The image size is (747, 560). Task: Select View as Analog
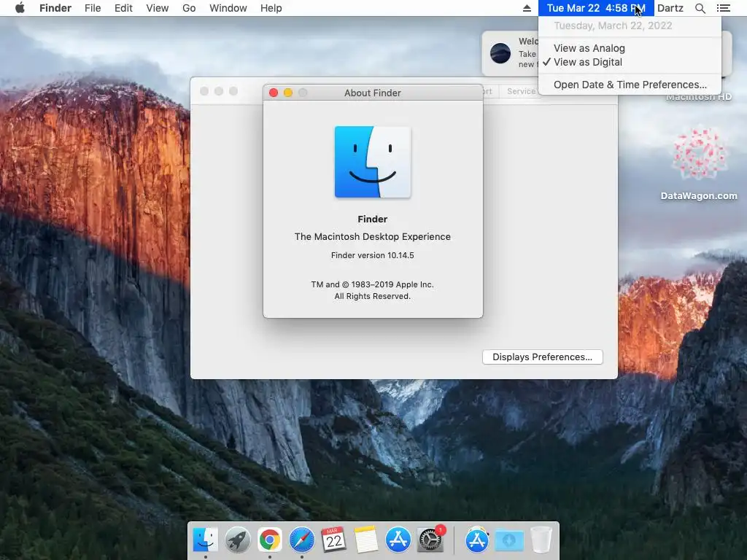(x=630, y=48)
